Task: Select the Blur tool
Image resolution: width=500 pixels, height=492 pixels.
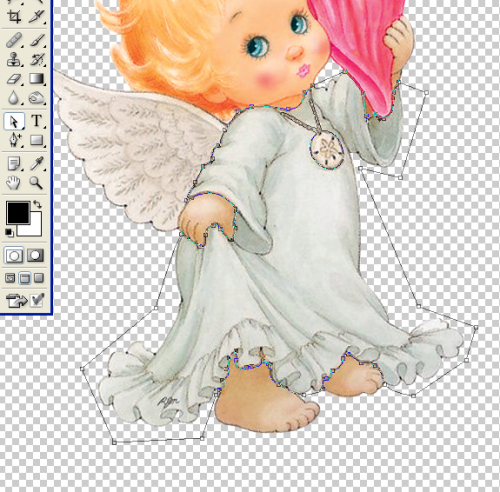Action: pos(14,98)
